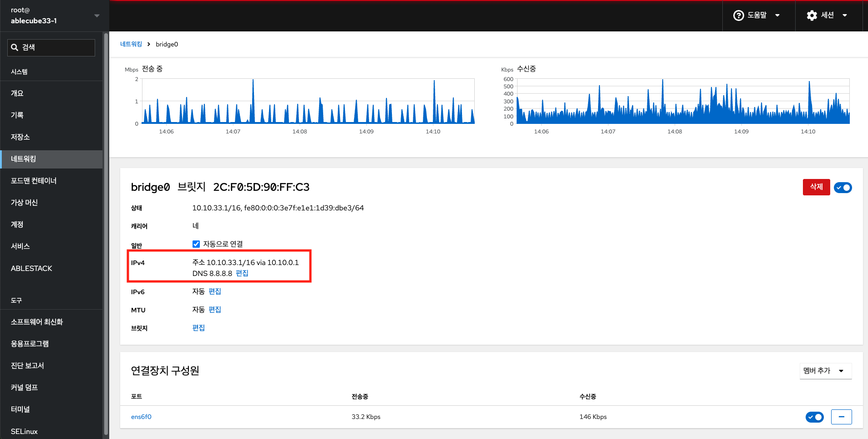Go back to 네트워킹 breadcrumb link
Image resolution: width=868 pixels, height=439 pixels.
coord(131,44)
